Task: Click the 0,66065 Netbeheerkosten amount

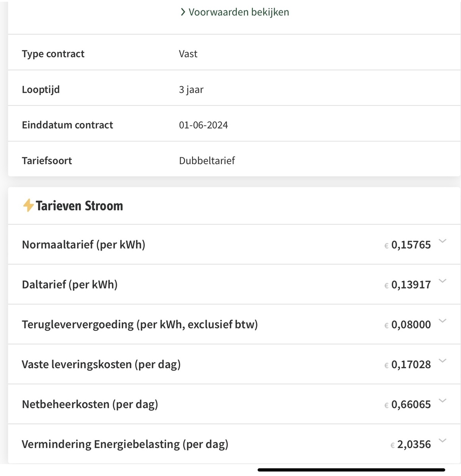Action: 411,405
